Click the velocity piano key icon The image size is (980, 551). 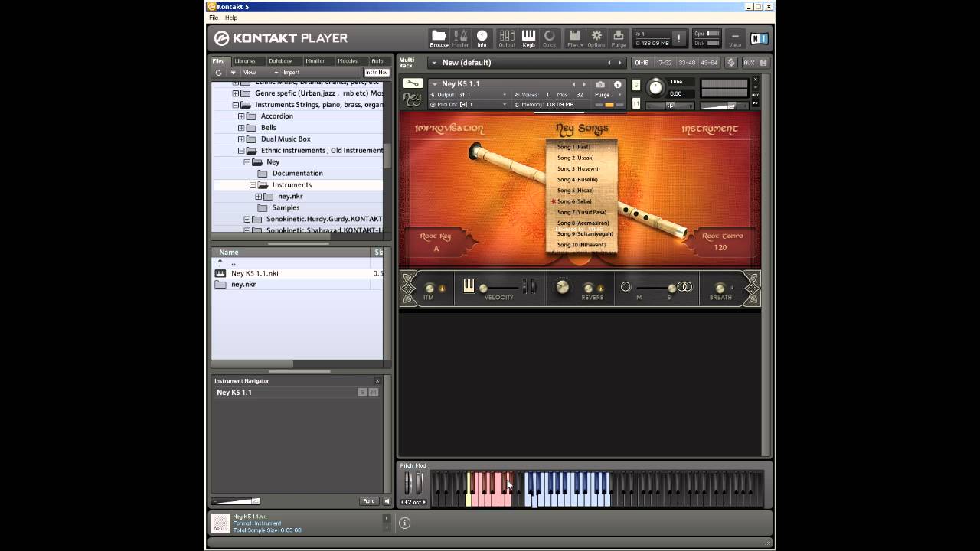[x=469, y=286]
